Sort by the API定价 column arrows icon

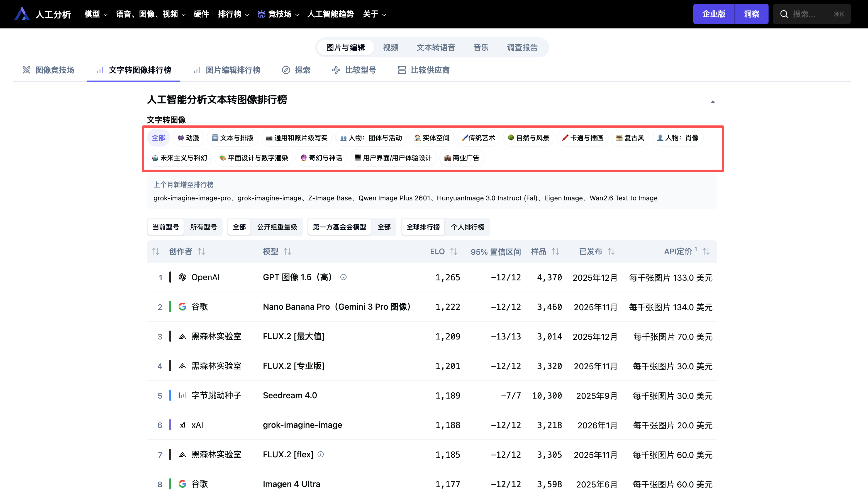(x=706, y=252)
